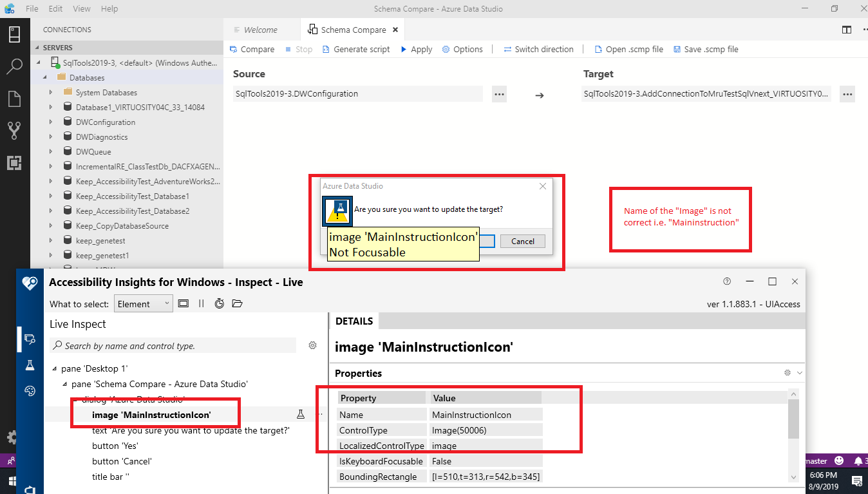868x494 pixels.
Task: Open the Connections panel in Azure Data Studio
Action: click(14, 34)
